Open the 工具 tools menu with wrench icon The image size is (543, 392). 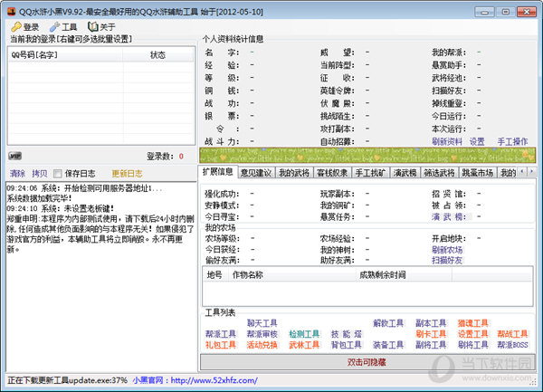click(x=63, y=26)
